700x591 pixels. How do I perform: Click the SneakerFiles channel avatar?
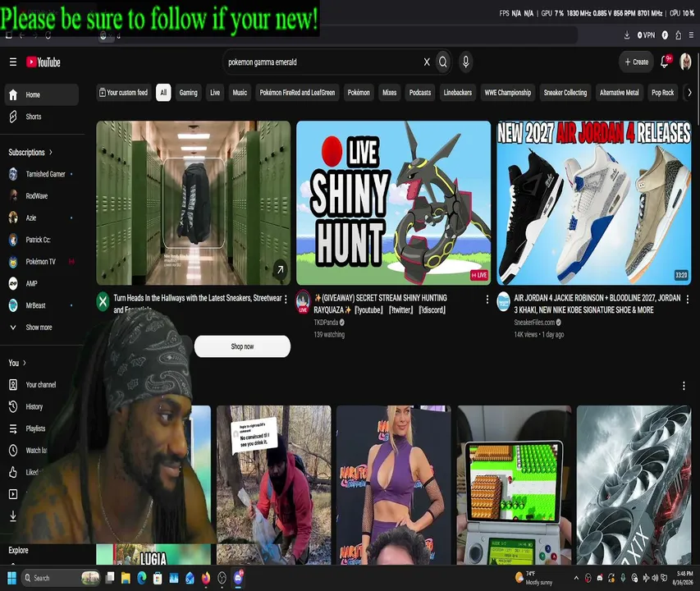click(x=504, y=301)
